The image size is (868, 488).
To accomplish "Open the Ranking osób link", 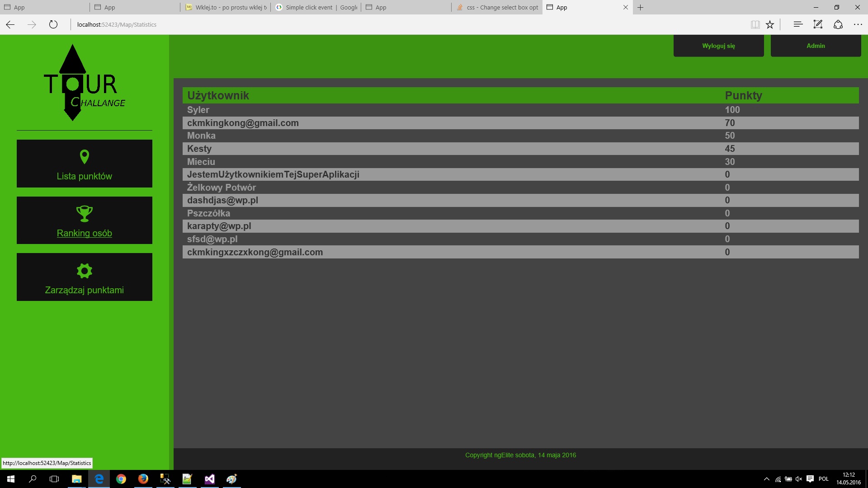I will tap(84, 233).
